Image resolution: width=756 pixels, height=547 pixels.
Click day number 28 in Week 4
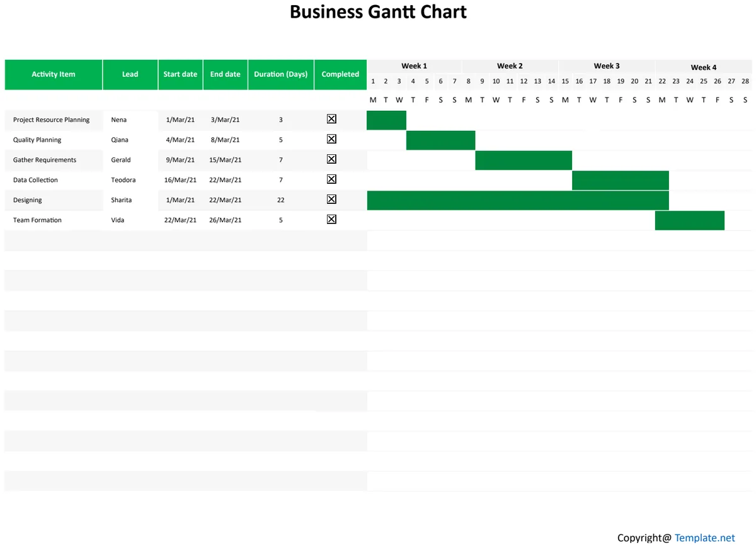pyautogui.click(x=745, y=81)
